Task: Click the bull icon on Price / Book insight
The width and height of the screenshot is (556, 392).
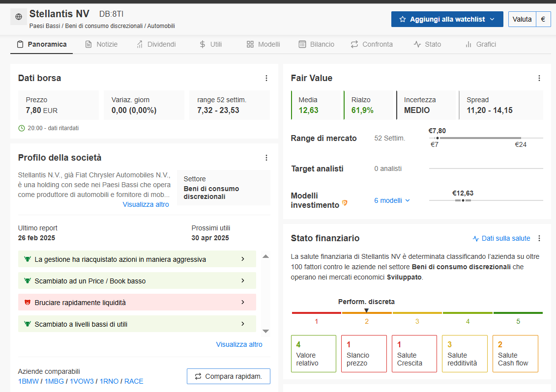Action: click(28, 280)
